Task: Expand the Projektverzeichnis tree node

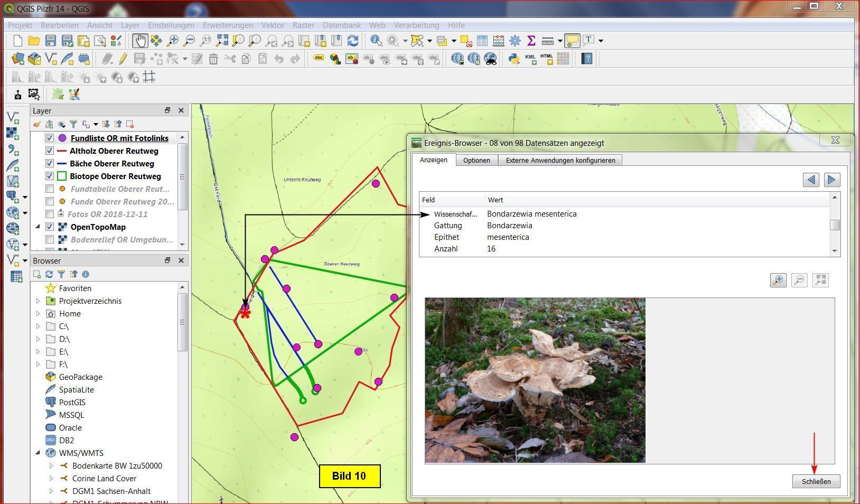Action: [38, 301]
